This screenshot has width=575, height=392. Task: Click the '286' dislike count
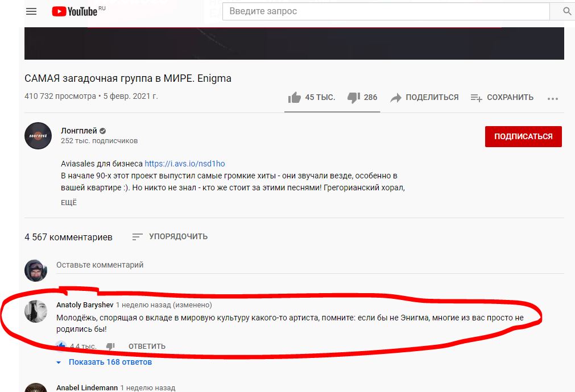pos(370,98)
